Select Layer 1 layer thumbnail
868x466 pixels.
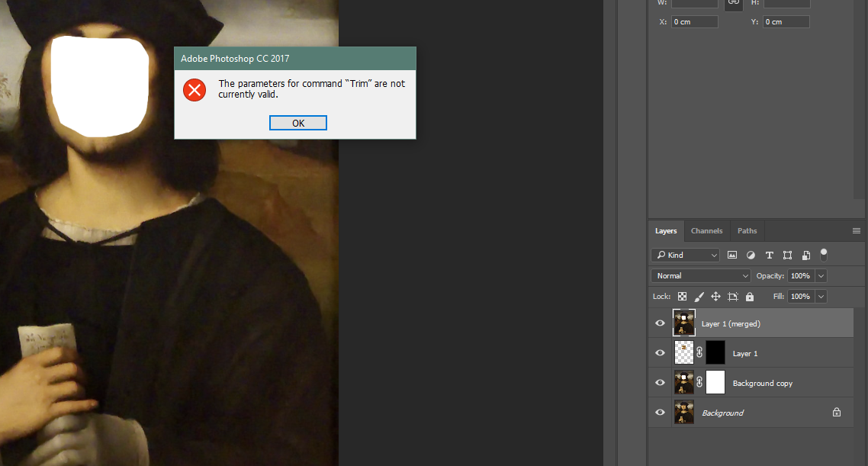click(683, 352)
